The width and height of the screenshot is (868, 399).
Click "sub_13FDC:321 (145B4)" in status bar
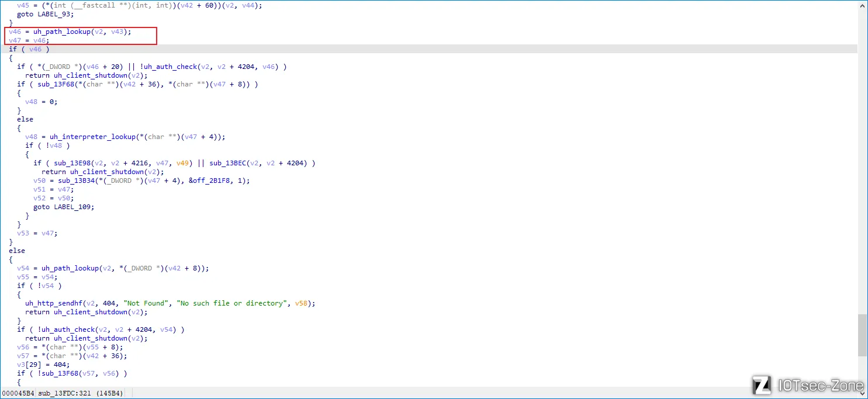tap(80, 393)
